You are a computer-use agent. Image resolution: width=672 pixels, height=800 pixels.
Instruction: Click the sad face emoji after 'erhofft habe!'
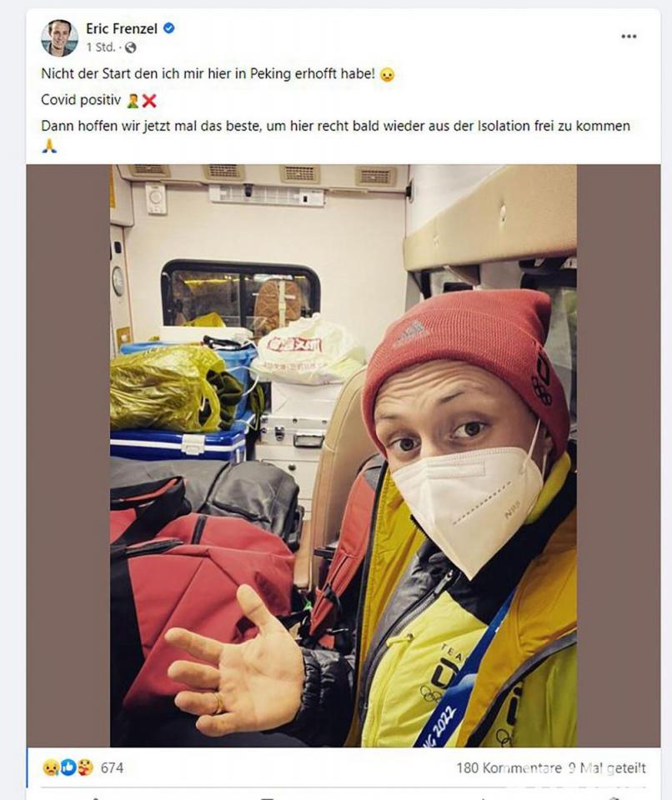[388, 75]
